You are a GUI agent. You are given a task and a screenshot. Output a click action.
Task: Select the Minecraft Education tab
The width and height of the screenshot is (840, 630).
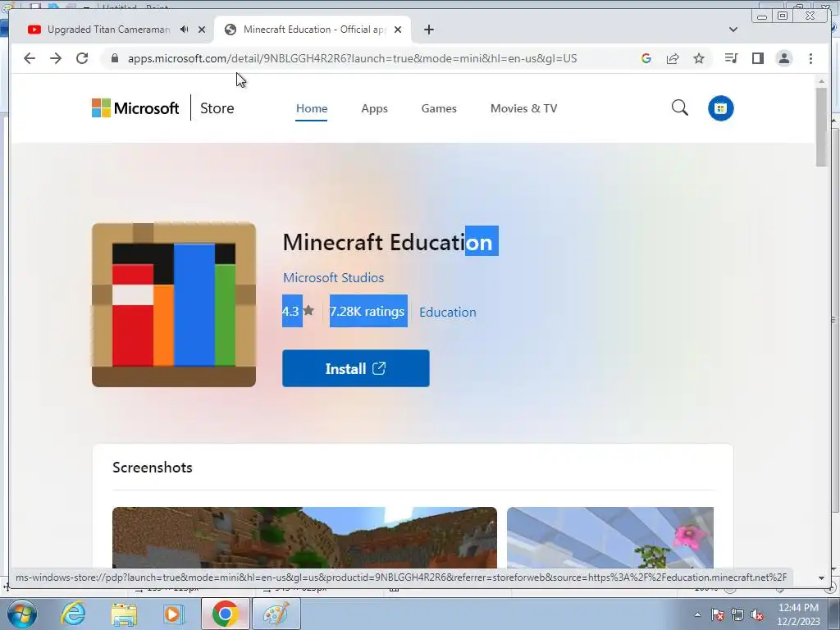pyautogui.click(x=313, y=30)
